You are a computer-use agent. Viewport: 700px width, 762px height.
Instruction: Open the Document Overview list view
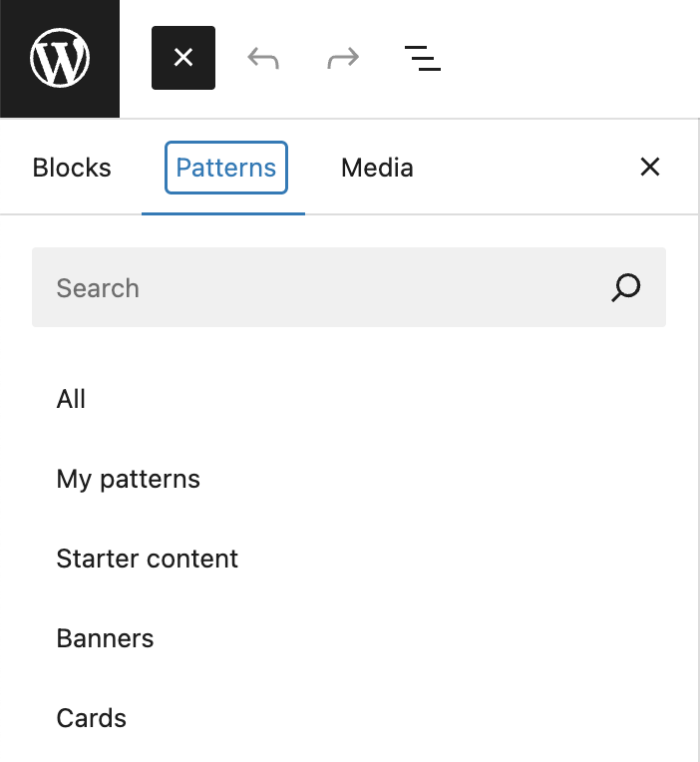point(423,59)
